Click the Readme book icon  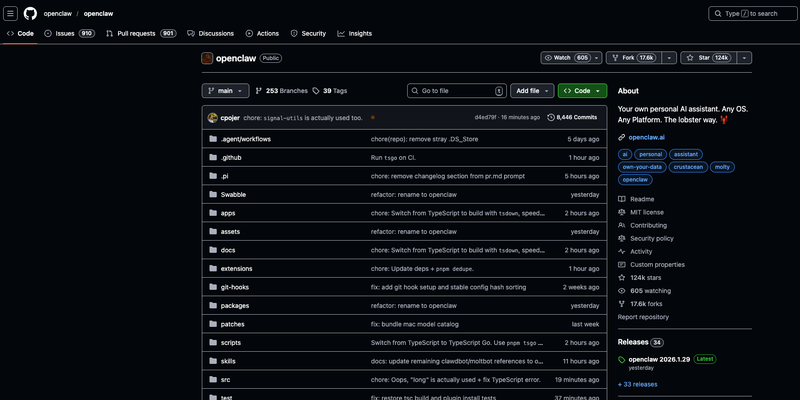tap(621, 199)
